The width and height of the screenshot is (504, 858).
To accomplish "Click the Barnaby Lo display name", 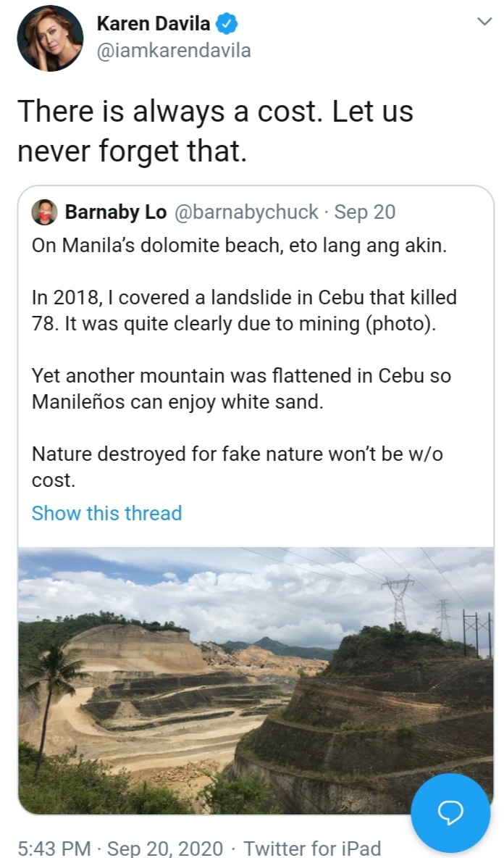I will click(116, 212).
